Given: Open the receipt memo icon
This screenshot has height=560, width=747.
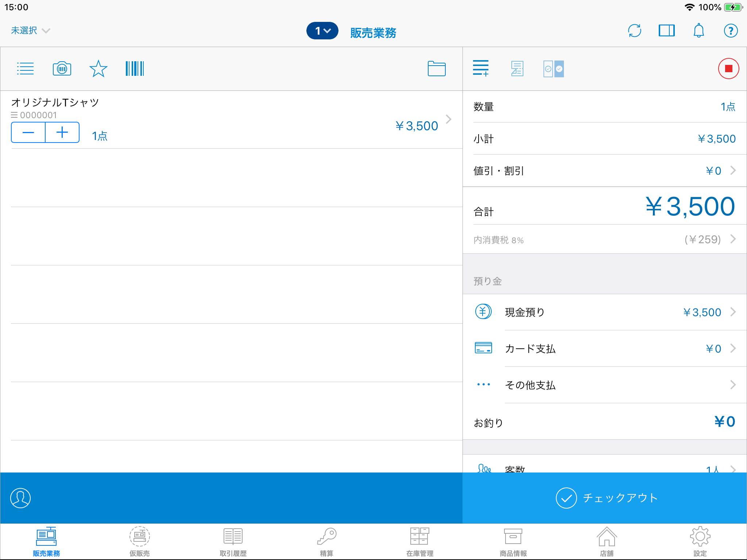Looking at the screenshot, I should [x=517, y=69].
